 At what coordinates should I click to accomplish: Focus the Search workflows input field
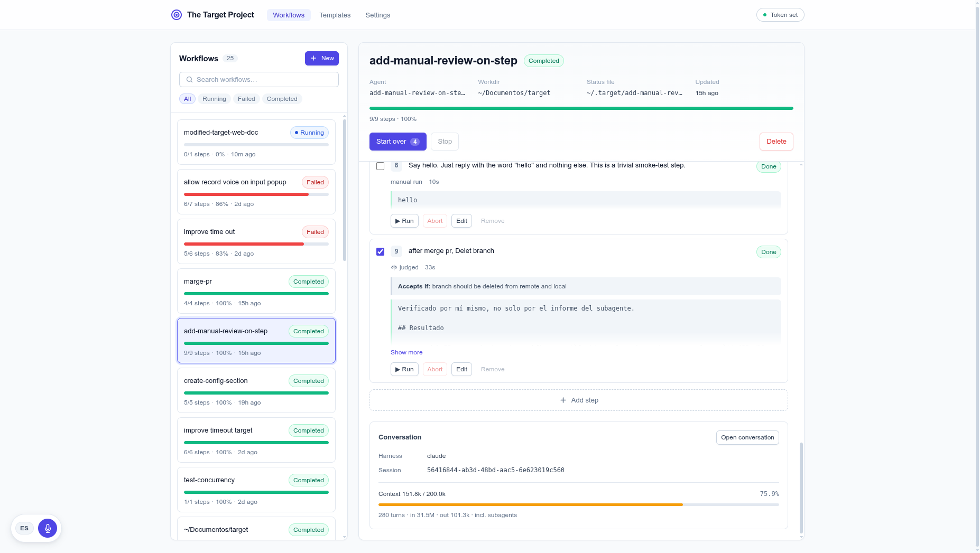tap(259, 80)
